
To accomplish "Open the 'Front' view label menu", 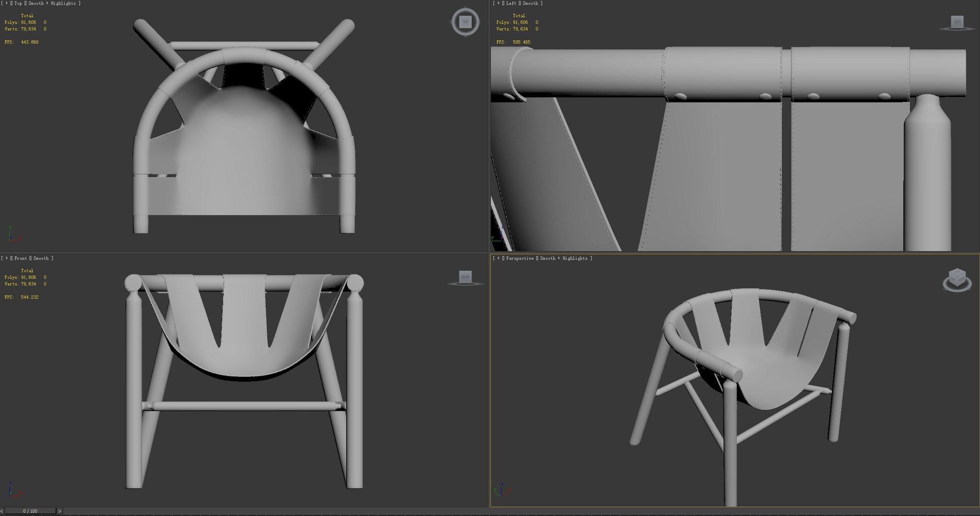I will [x=21, y=258].
